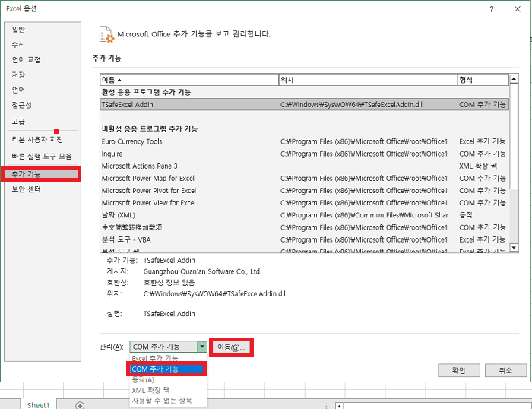Select the TSafeExcel Addin row
532x409 pixels.
305,105
